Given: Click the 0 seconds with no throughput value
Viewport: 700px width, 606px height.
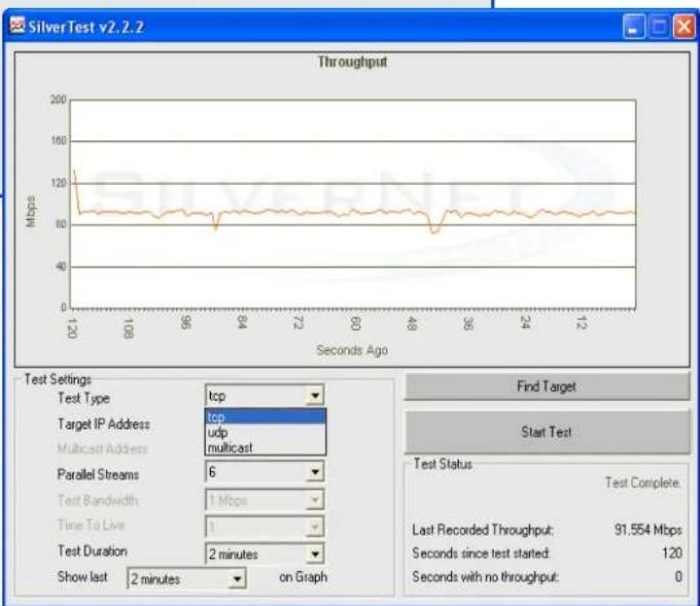Looking at the screenshot, I should click(679, 577).
